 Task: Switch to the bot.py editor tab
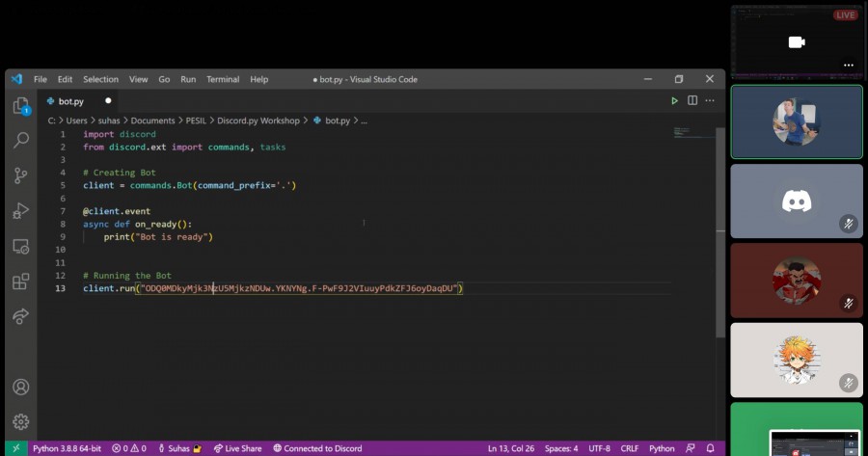71,100
